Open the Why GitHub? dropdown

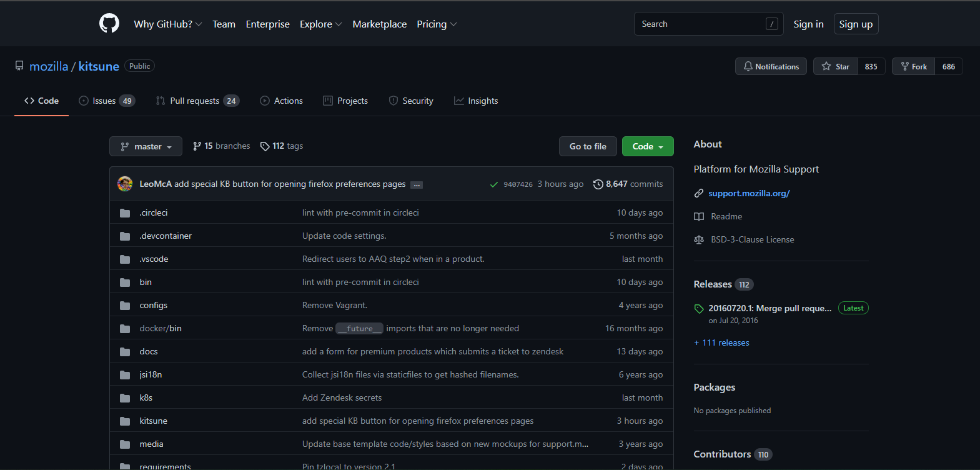[168, 24]
